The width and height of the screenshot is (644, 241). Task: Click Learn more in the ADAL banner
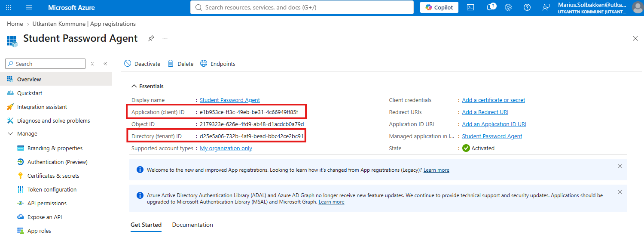[x=331, y=202]
